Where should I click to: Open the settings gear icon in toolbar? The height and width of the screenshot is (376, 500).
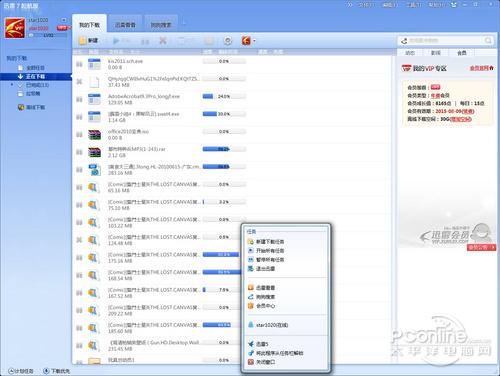point(228,41)
